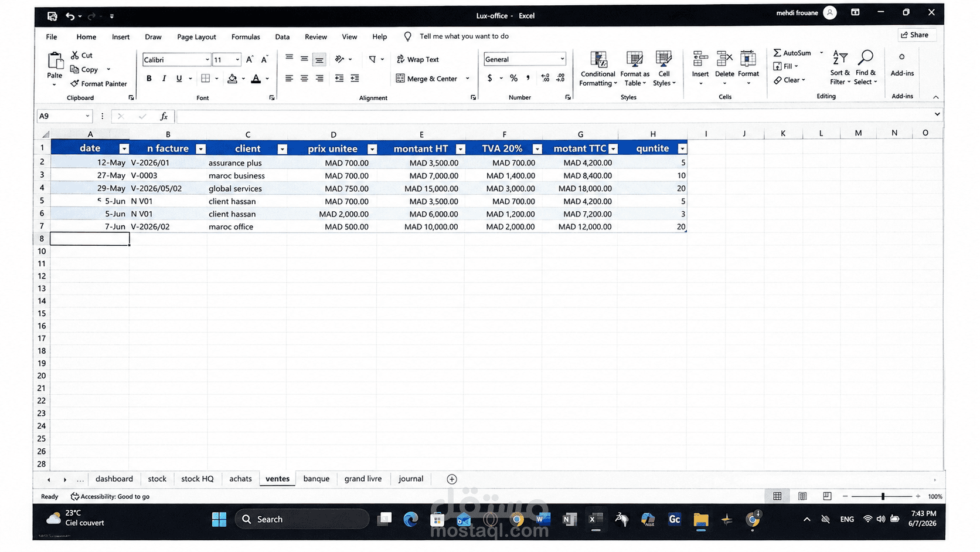The width and height of the screenshot is (980, 552).
Task: Open Conditional Formatting menu
Action: 598,69
